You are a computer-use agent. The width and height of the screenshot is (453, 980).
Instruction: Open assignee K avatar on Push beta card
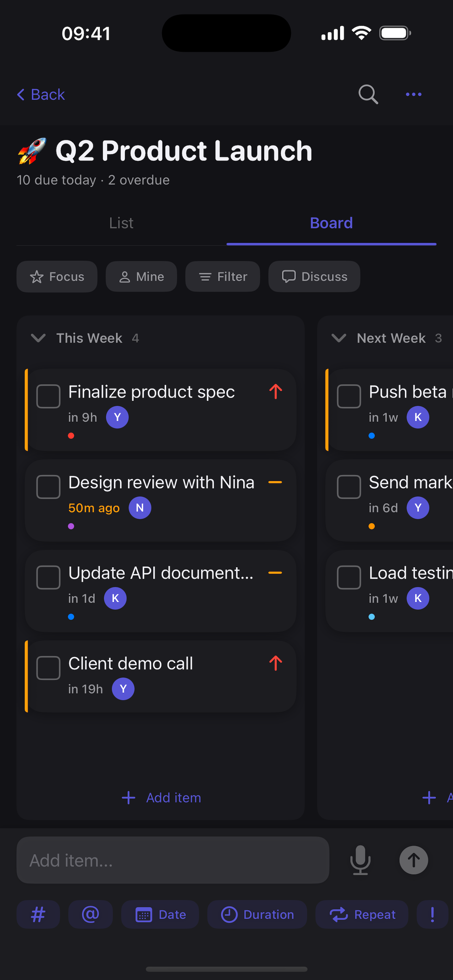(418, 417)
